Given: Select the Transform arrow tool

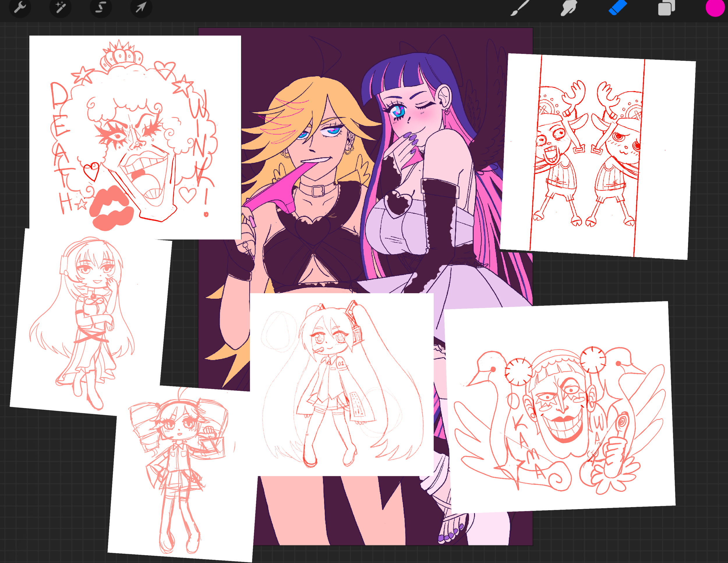Looking at the screenshot, I should pyautogui.click(x=141, y=7).
